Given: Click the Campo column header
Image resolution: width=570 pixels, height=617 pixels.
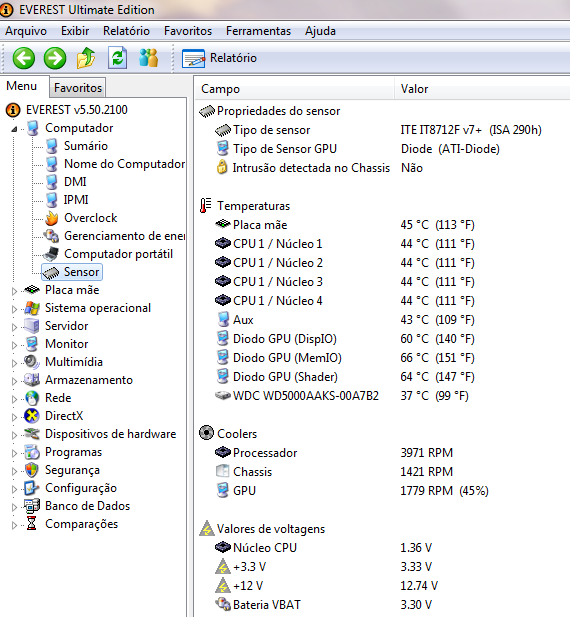Looking at the screenshot, I should click(x=294, y=89).
